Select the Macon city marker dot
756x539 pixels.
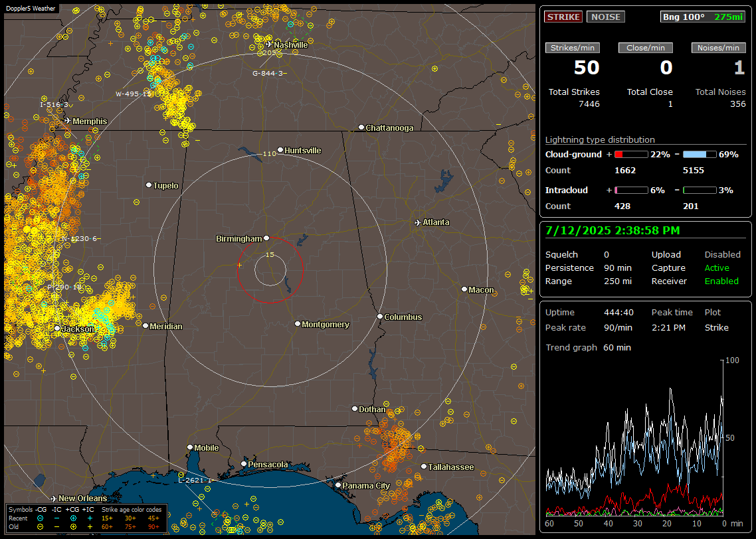tap(464, 289)
